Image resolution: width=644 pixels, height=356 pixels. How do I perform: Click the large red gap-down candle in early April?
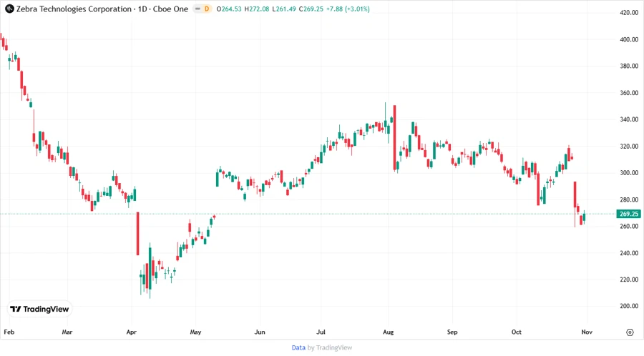(138, 233)
